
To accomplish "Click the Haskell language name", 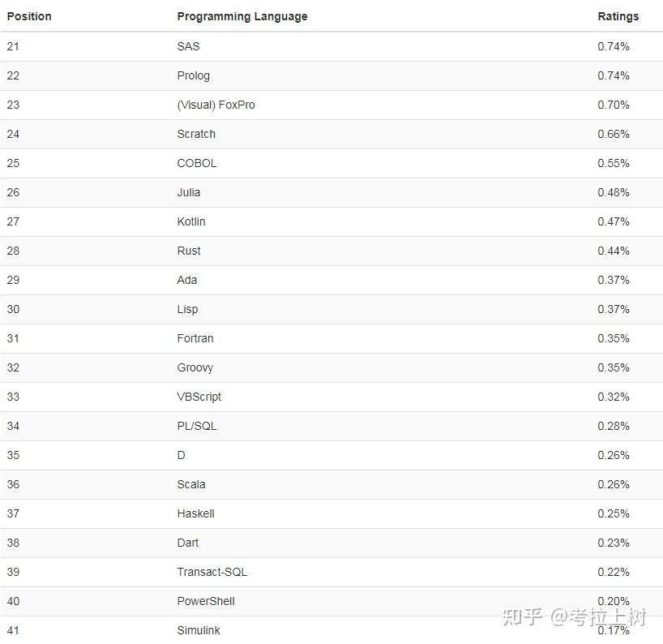I will point(196,513).
